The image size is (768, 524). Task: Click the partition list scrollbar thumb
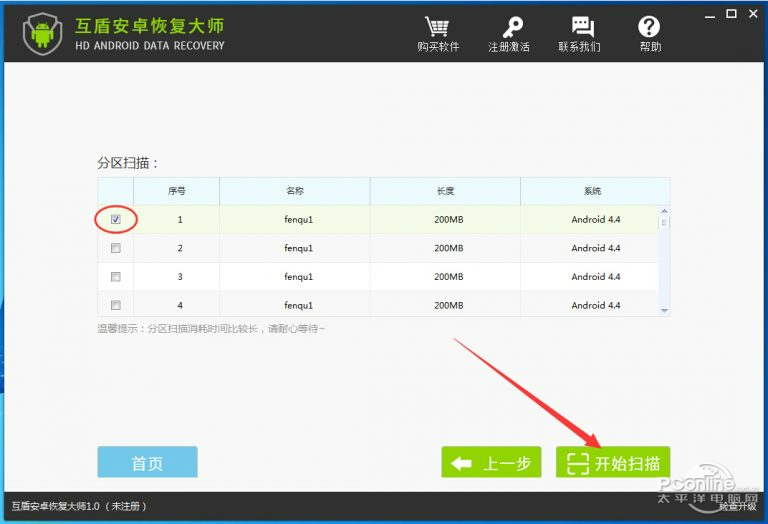pyautogui.click(x=664, y=222)
